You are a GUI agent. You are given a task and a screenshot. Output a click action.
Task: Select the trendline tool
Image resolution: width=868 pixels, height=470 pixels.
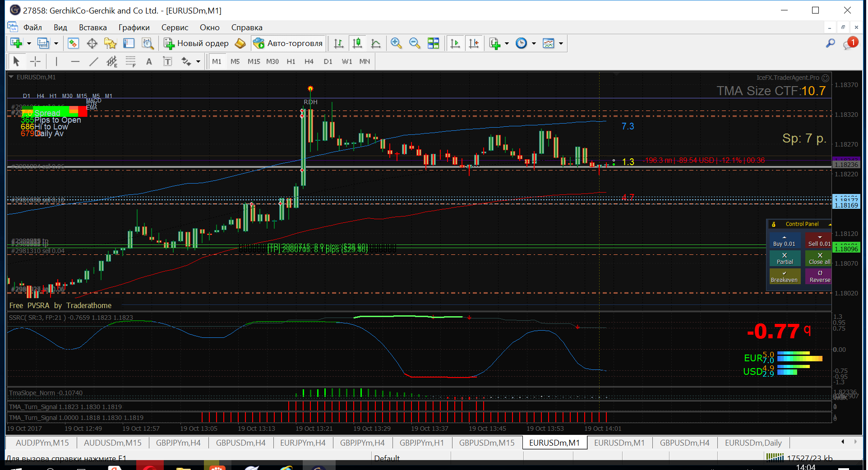tap(94, 61)
